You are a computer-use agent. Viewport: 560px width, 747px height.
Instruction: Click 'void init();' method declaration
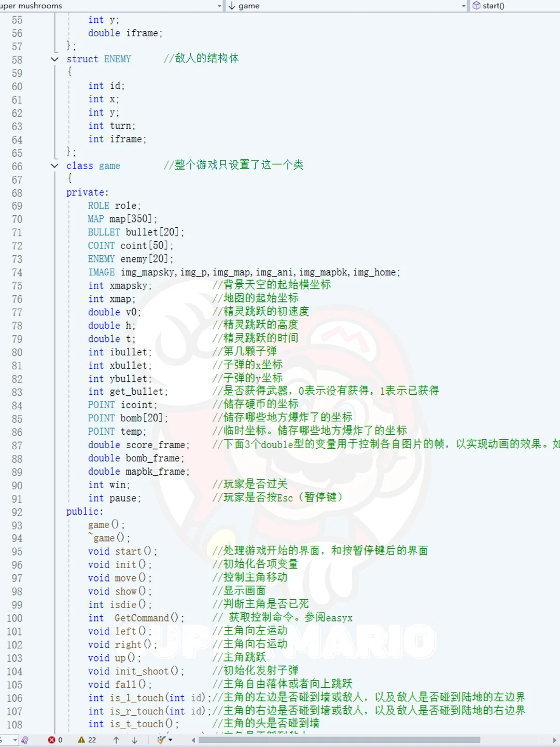[120, 565]
